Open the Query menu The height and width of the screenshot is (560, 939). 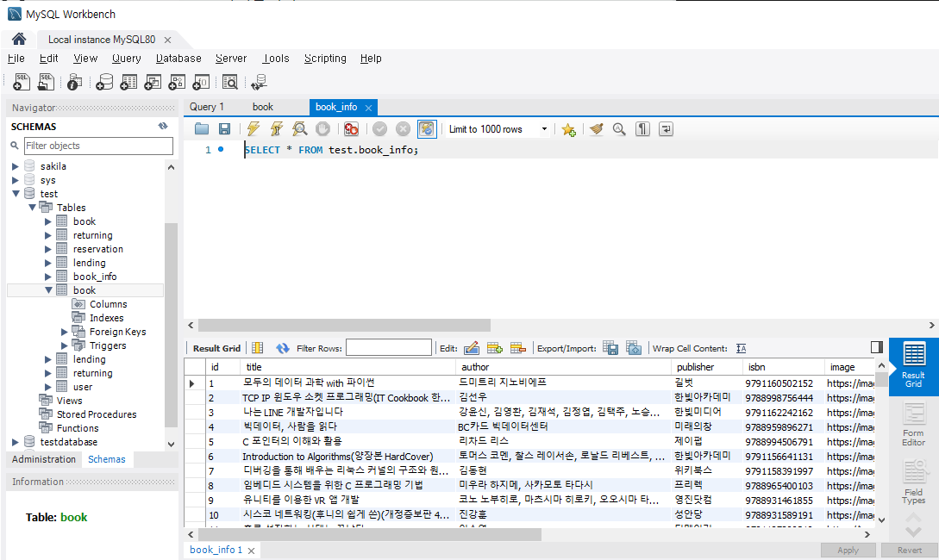[127, 58]
